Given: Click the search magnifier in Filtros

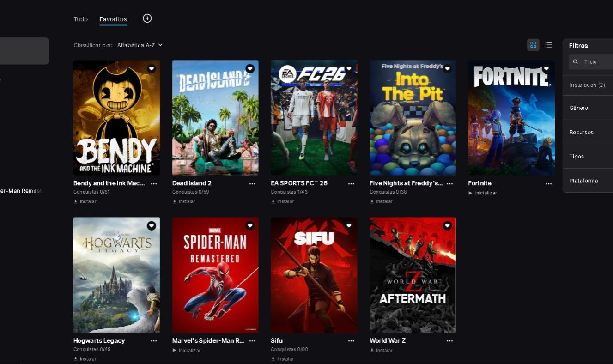Looking at the screenshot, I should pyautogui.click(x=576, y=61).
